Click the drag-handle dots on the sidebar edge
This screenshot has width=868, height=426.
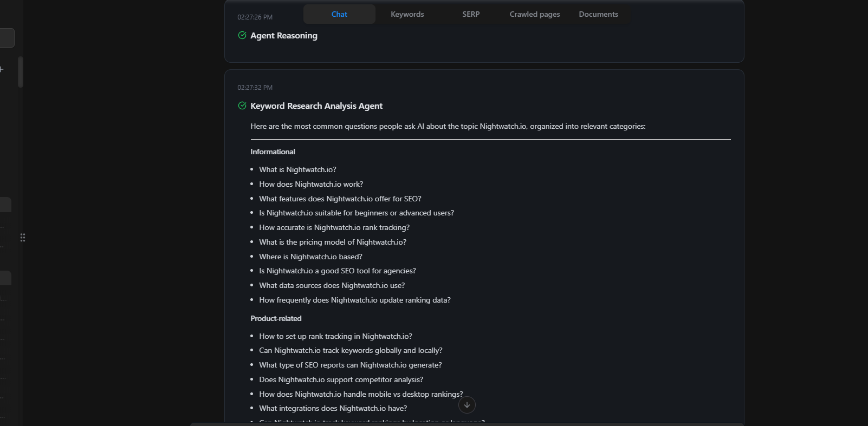tap(23, 238)
